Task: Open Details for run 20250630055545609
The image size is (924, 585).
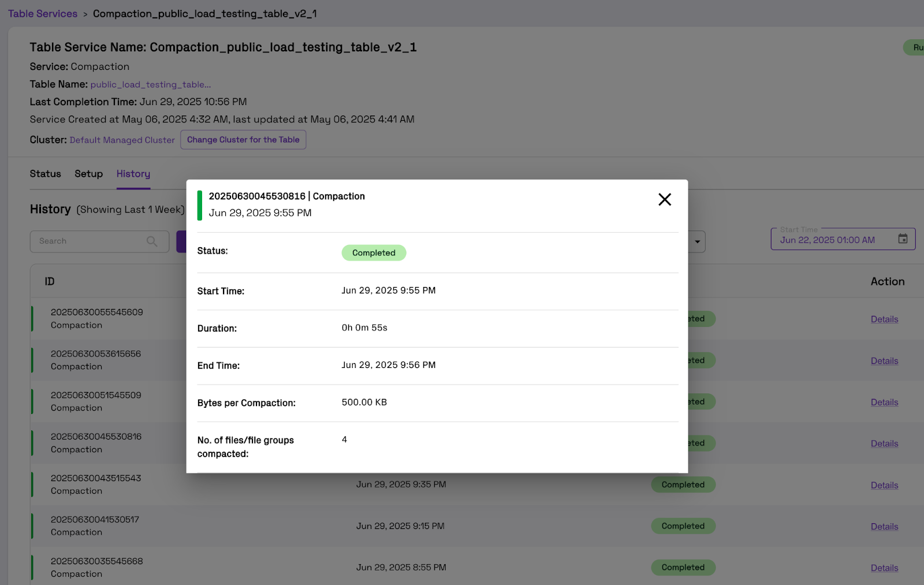Action: tap(884, 319)
